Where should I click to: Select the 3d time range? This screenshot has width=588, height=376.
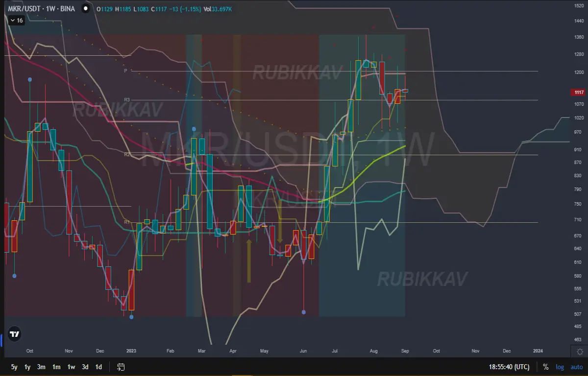coord(85,367)
